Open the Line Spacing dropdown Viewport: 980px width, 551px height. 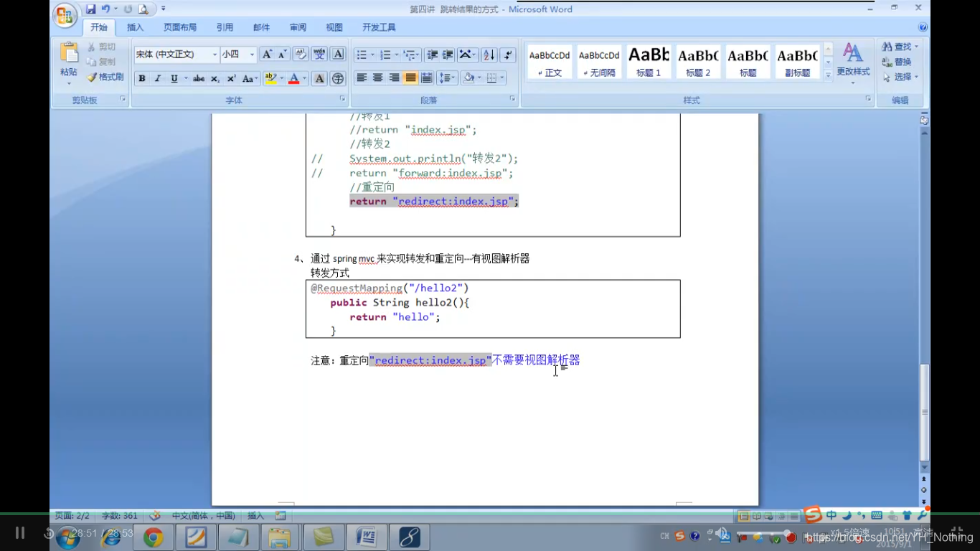pyautogui.click(x=448, y=78)
